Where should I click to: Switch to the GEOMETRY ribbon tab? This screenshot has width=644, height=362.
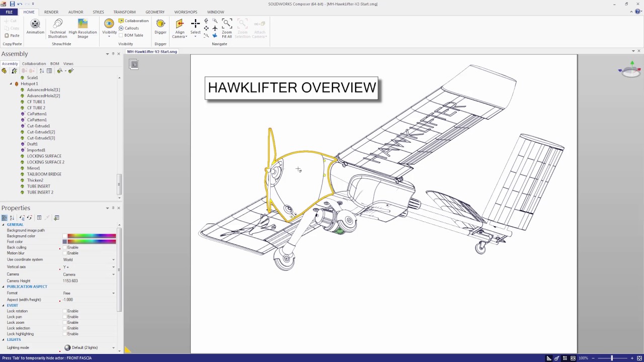pyautogui.click(x=155, y=12)
